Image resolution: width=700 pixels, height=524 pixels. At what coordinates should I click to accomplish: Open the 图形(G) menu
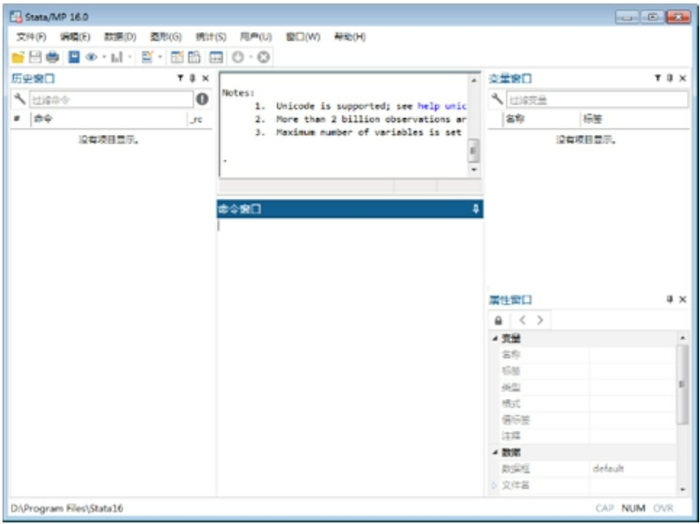tap(166, 37)
